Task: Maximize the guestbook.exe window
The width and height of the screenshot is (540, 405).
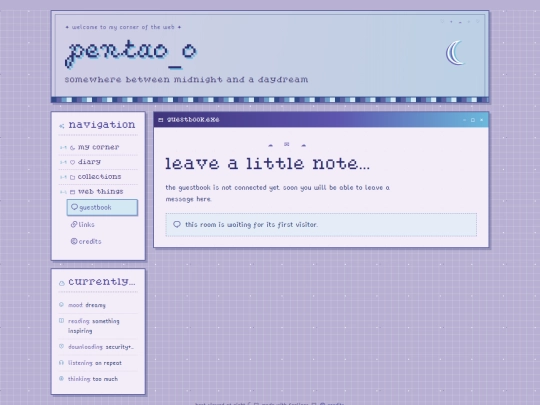Action: coord(473,120)
